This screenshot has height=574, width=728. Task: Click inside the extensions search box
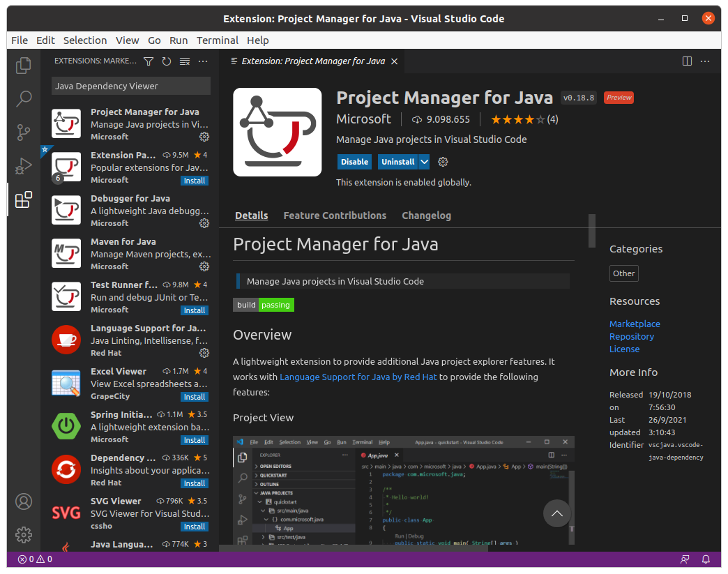[130, 86]
